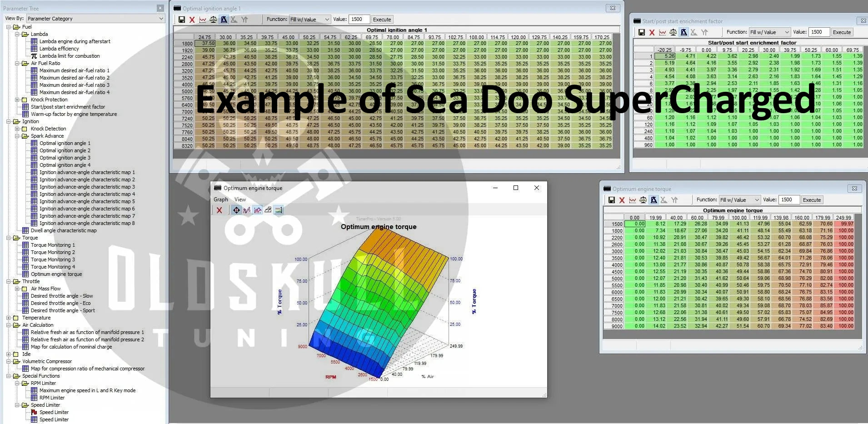The width and height of the screenshot is (868, 424).
Task: Toggle the weight icon in Optimal ignition angle 1 toolbar
Action: click(224, 20)
